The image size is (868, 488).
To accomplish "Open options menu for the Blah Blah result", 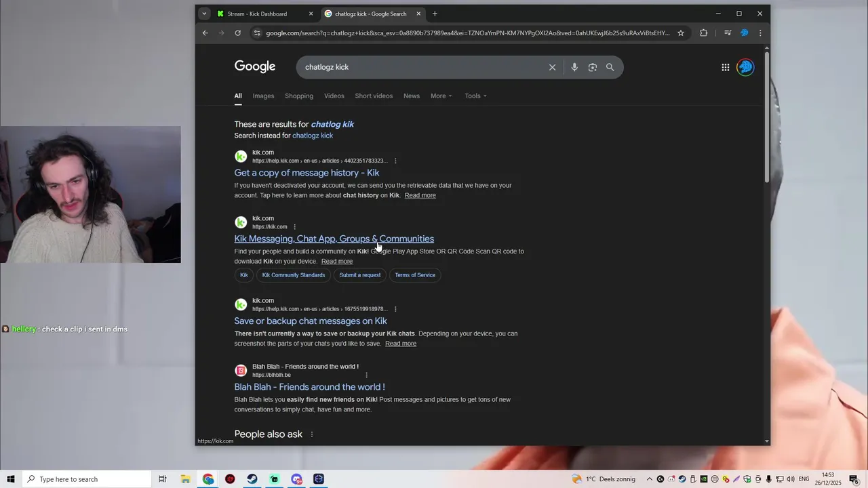I will (x=367, y=375).
